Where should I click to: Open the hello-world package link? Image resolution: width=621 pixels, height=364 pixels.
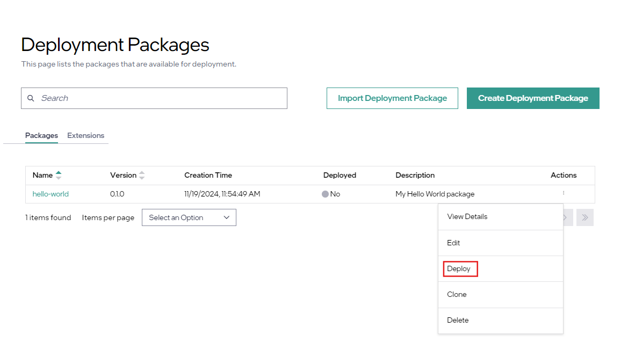[50, 194]
